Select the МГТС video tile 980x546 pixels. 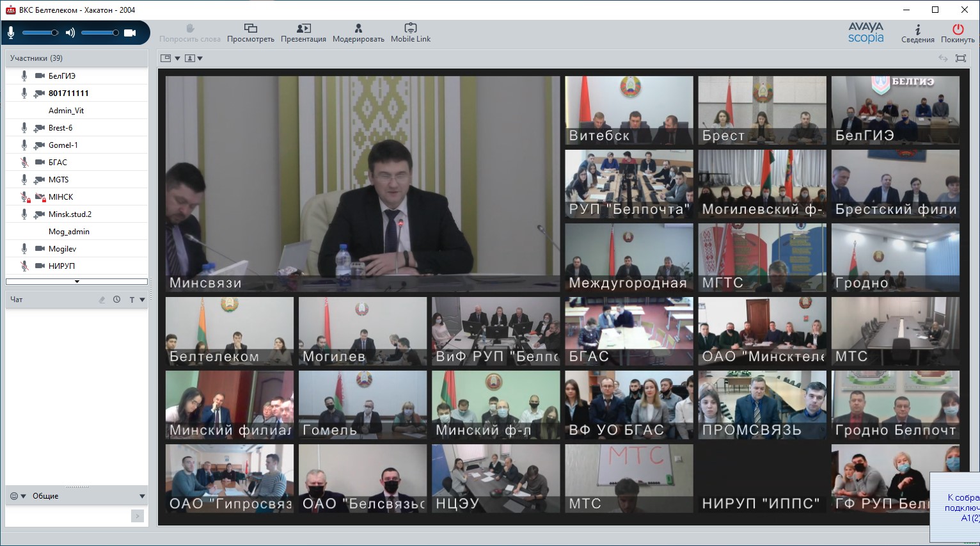[763, 258]
